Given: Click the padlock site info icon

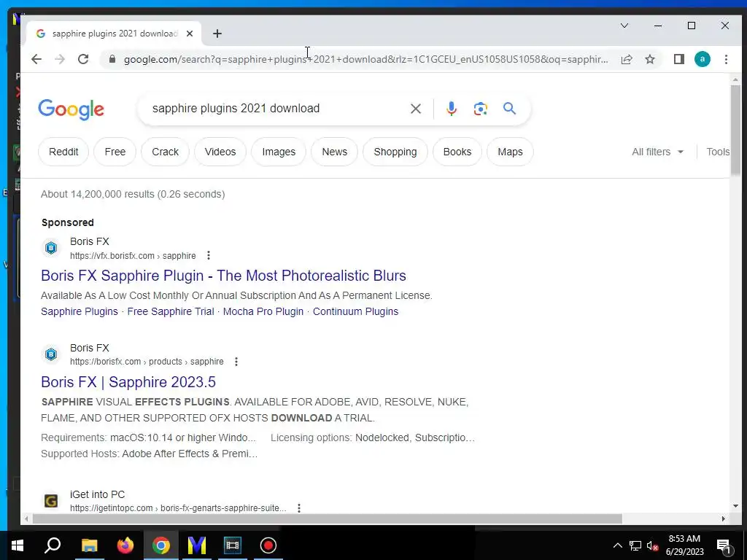Looking at the screenshot, I should click(x=112, y=59).
